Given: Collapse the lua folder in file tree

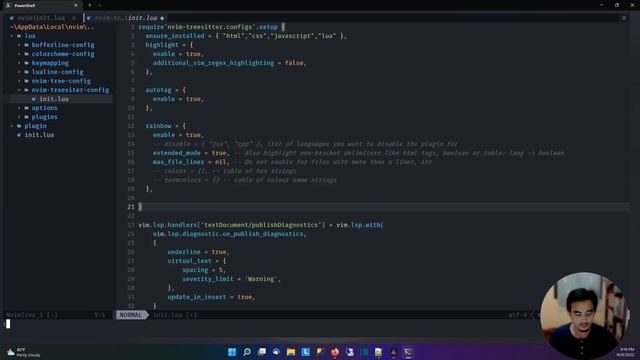Looking at the screenshot, I should point(12,36).
